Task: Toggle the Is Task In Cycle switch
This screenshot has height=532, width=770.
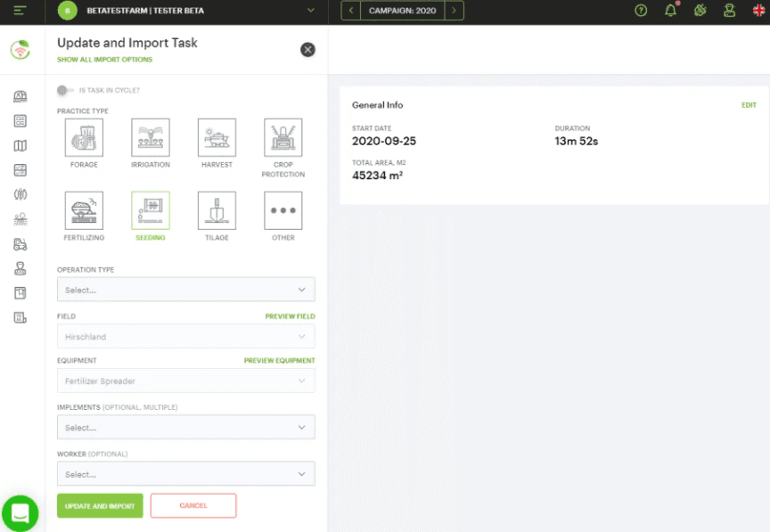Action: click(64, 90)
